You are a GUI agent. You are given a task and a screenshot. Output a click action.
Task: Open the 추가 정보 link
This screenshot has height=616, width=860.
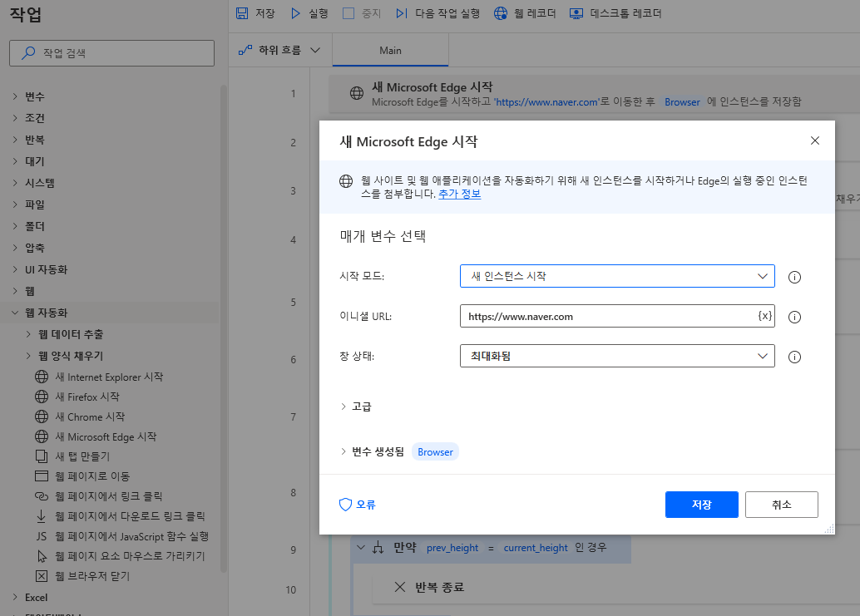(x=460, y=194)
